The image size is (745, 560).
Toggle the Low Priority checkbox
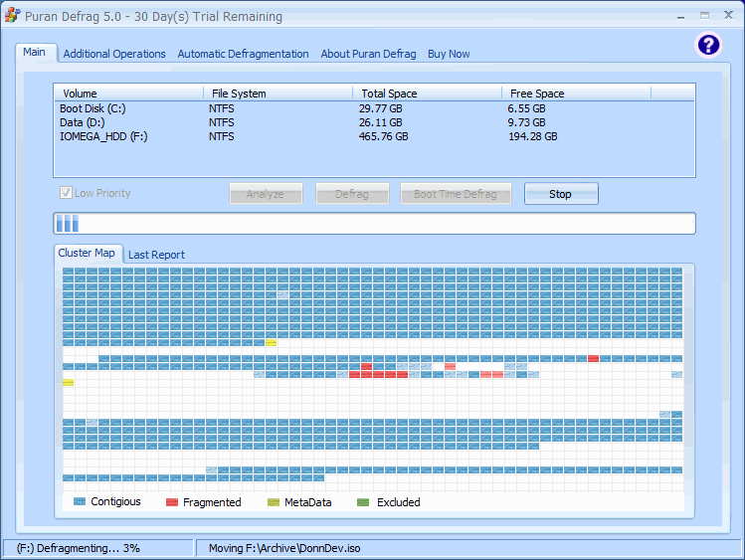[x=66, y=193]
